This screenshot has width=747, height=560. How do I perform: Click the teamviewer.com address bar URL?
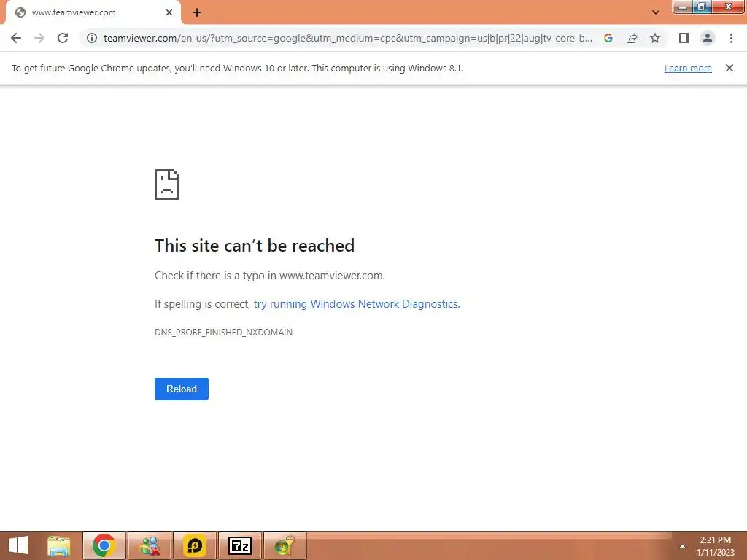[x=348, y=38]
